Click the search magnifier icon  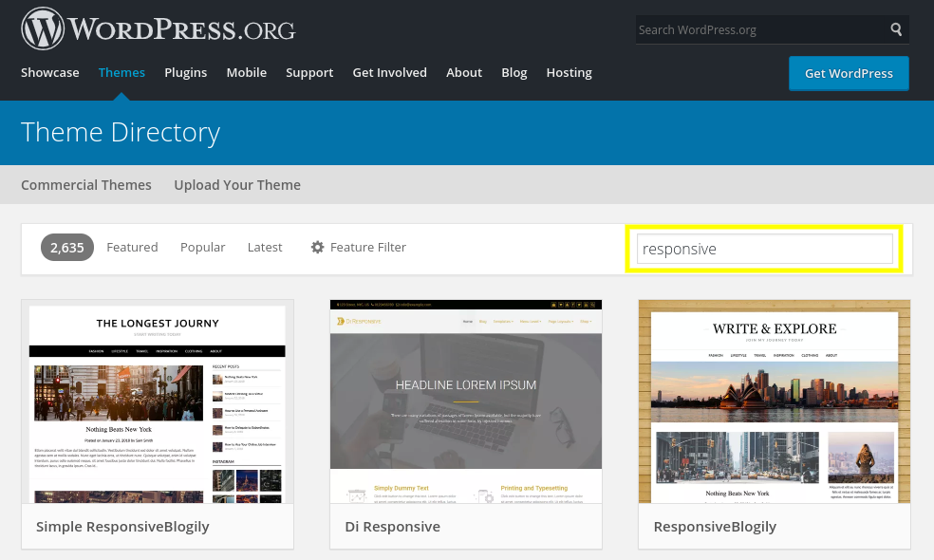[x=896, y=29]
